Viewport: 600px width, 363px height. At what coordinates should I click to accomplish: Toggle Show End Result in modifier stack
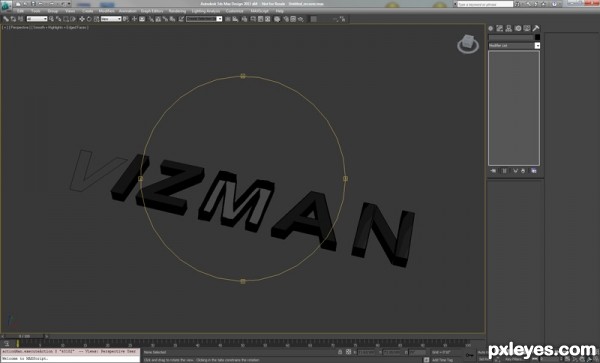pyautogui.click(x=504, y=171)
